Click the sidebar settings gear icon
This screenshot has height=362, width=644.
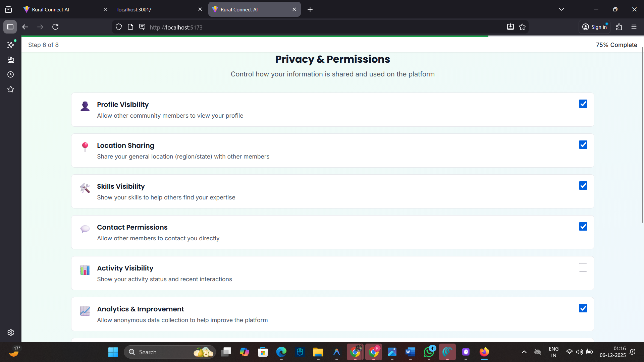tap(11, 332)
